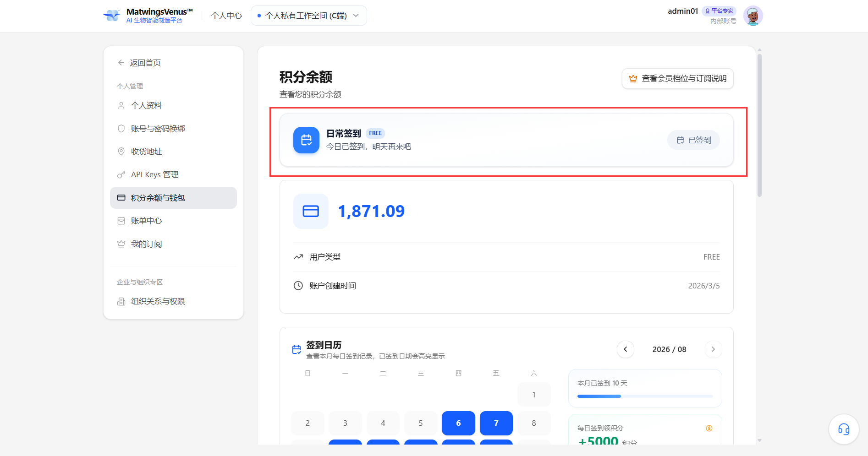Select highlighted day 7 in the calendar

pos(496,423)
